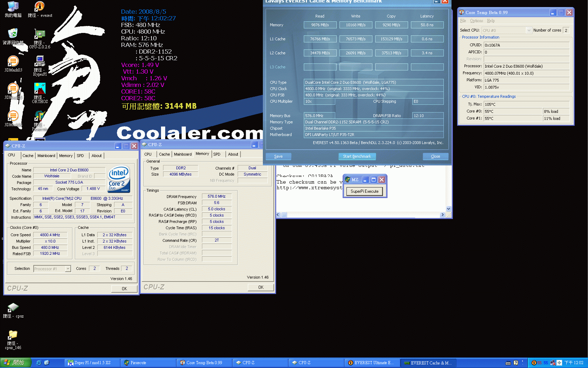The width and height of the screenshot is (588, 368).
Task: Open the cpuz_146 folder shortcut icon
Action: [13, 340]
